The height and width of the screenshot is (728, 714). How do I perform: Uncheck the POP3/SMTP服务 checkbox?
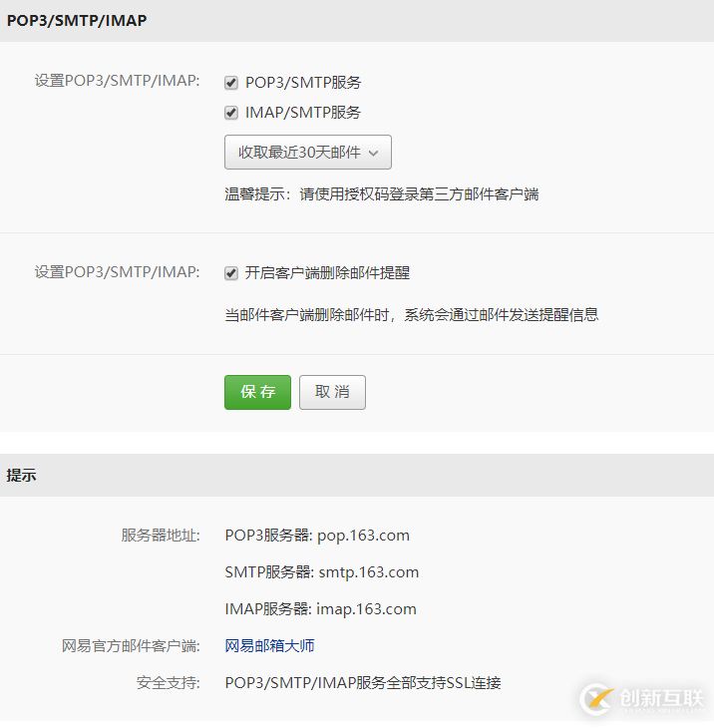(231, 83)
